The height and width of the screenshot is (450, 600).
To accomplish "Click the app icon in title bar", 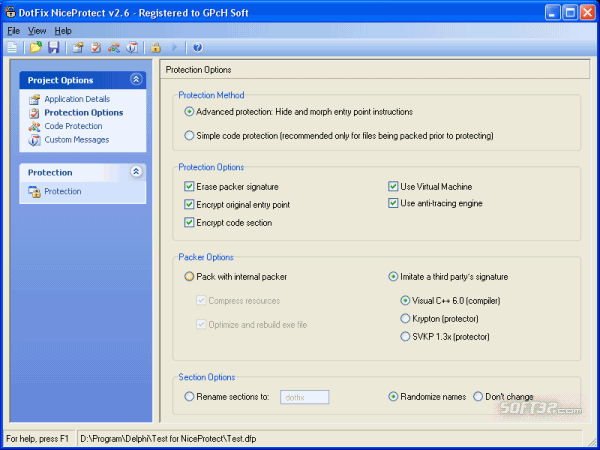I will 10,13.
